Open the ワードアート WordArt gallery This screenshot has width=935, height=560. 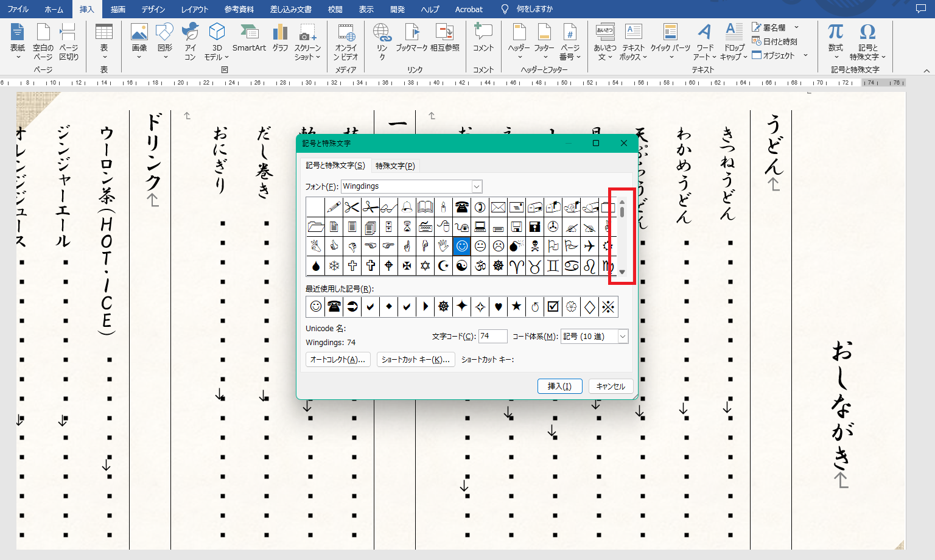tap(705, 41)
